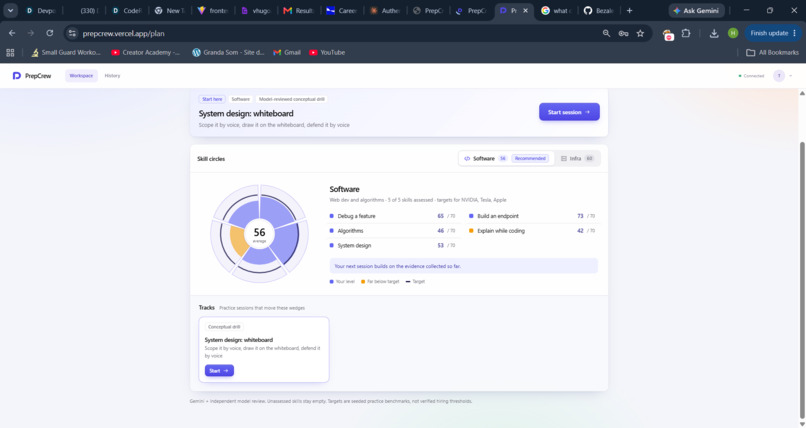Go forward with the browser forward arrow
Viewport: 806px width, 428px height.
(31, 33)
